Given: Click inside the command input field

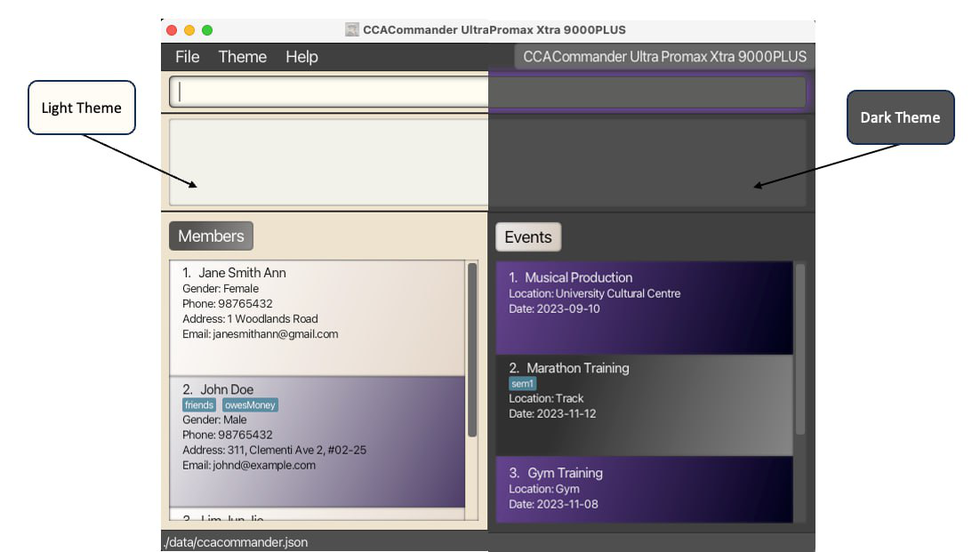Looking at the screenshot, I should [x=320, y=92].
